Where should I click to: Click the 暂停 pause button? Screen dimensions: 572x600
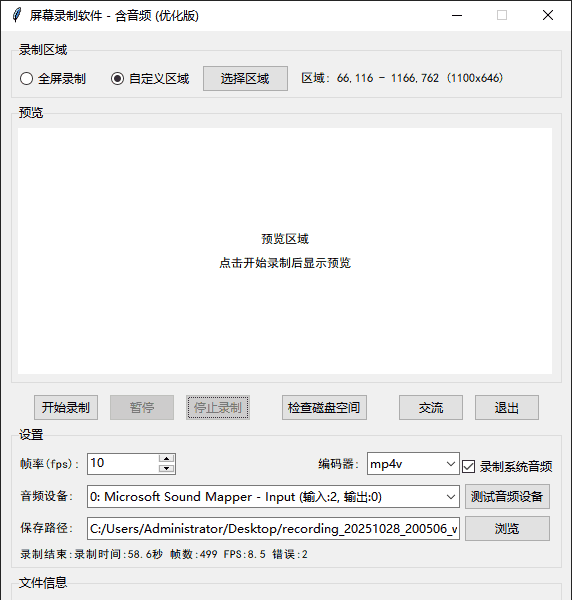tap(142, 408)
